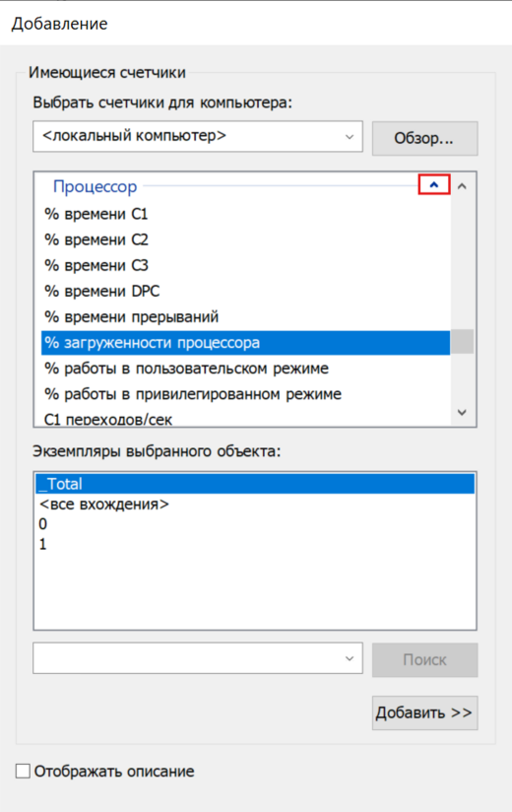This screenshot has width=512, height=812.
Task: Click the counter list scroll-down arrow
Action: (463, 413)
